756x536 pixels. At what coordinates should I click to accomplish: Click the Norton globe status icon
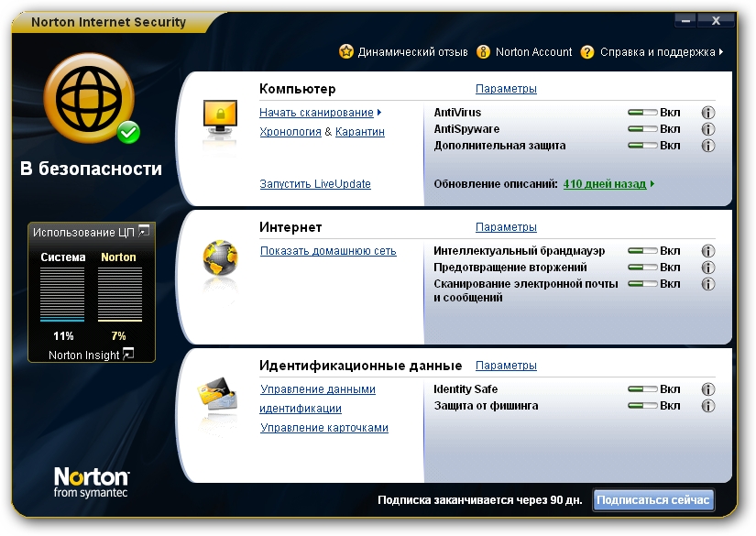90,98
